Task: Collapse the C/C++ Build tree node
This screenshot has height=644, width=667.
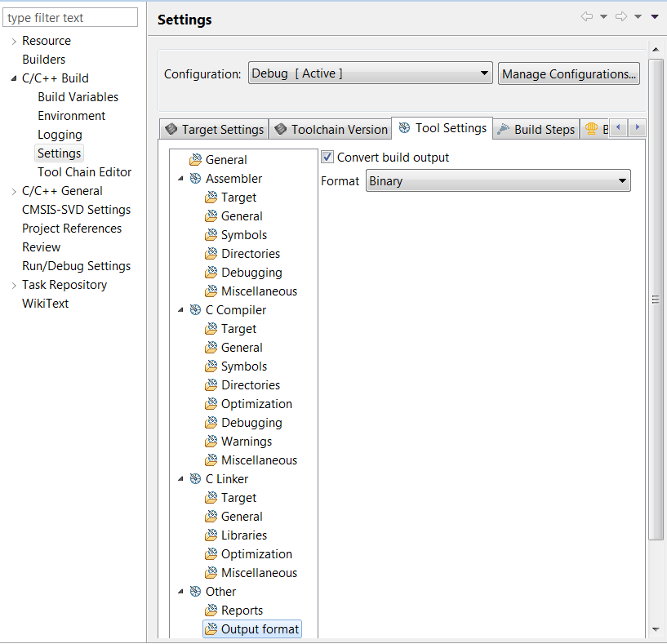Action: (13, 79)
